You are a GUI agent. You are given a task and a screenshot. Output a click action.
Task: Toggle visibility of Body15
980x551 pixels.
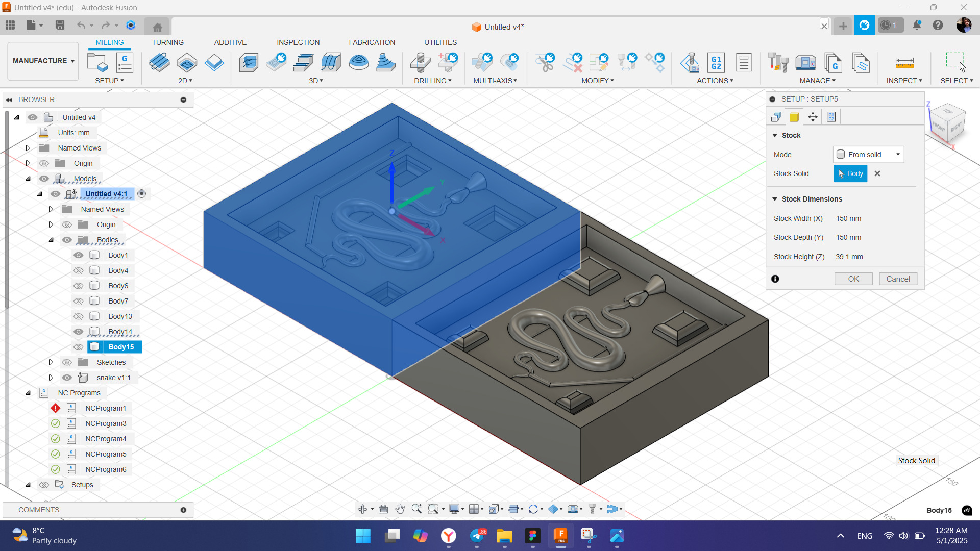click(x=78, y=347)
